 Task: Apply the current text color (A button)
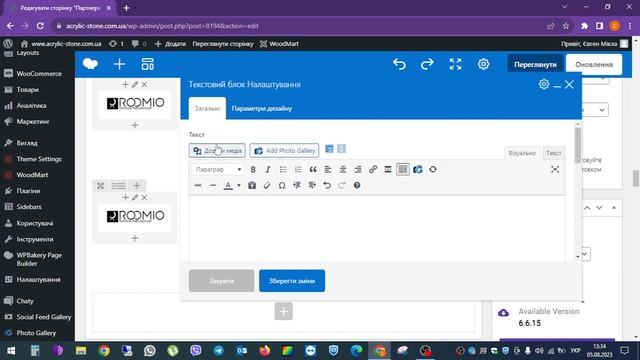click(228, 185)
